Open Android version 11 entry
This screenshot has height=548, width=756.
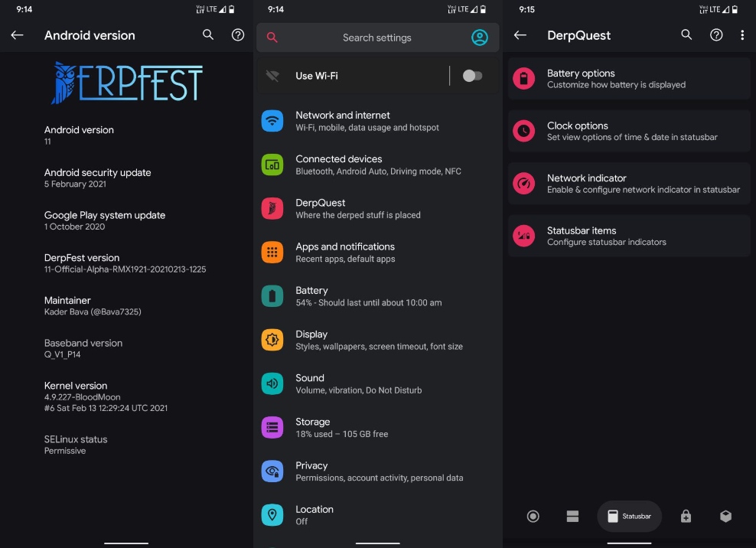[x=79, y=135]
